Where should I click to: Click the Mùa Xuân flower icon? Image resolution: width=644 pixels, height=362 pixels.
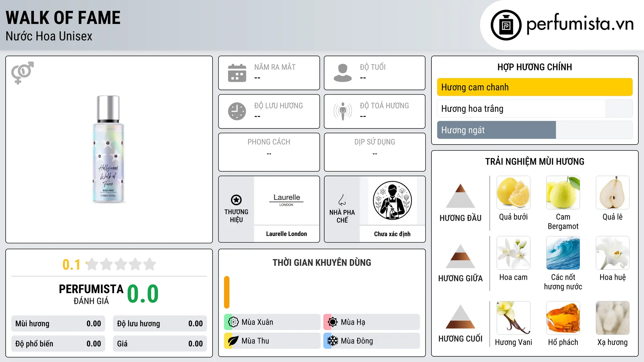click(233, 322)
